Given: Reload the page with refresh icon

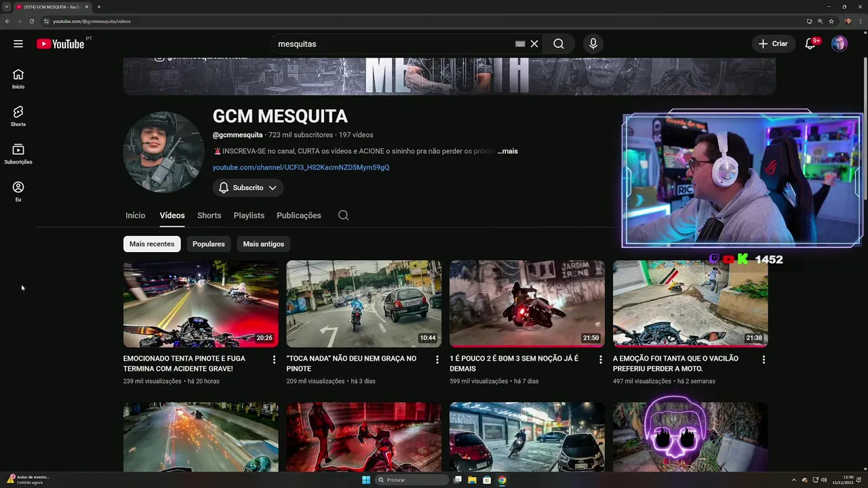Looking at the screenshot, I should (31, 21).
